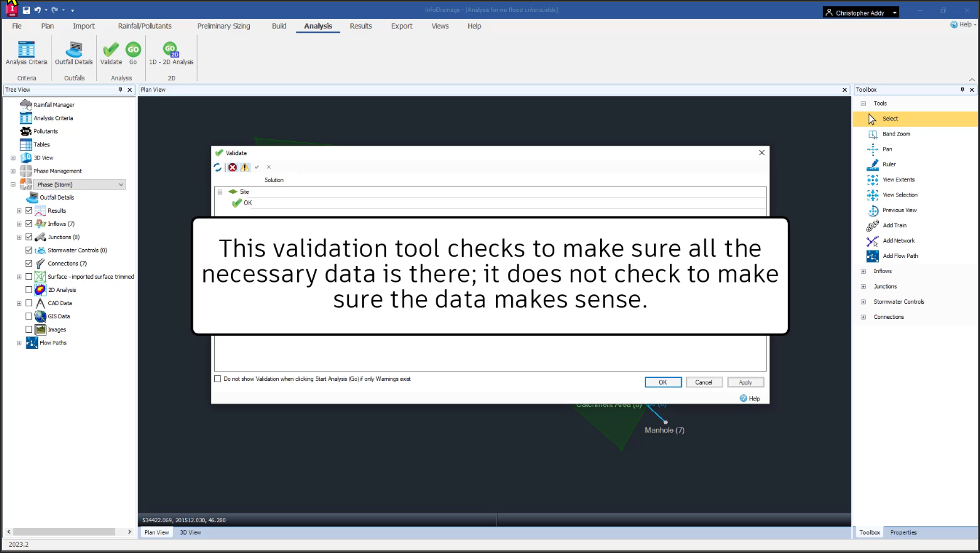
Task: Expand the 3D View tree node
Action: (x=13, y=158)
